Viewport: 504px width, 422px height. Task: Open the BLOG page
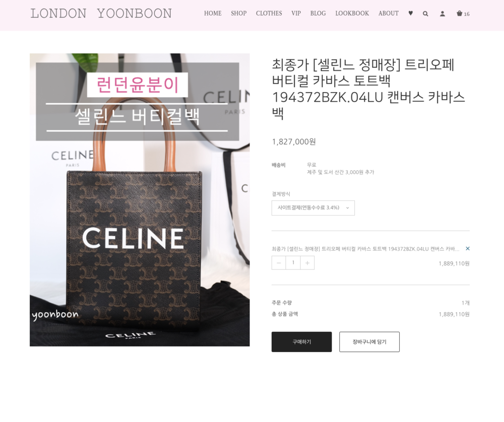tap(318, 14)
